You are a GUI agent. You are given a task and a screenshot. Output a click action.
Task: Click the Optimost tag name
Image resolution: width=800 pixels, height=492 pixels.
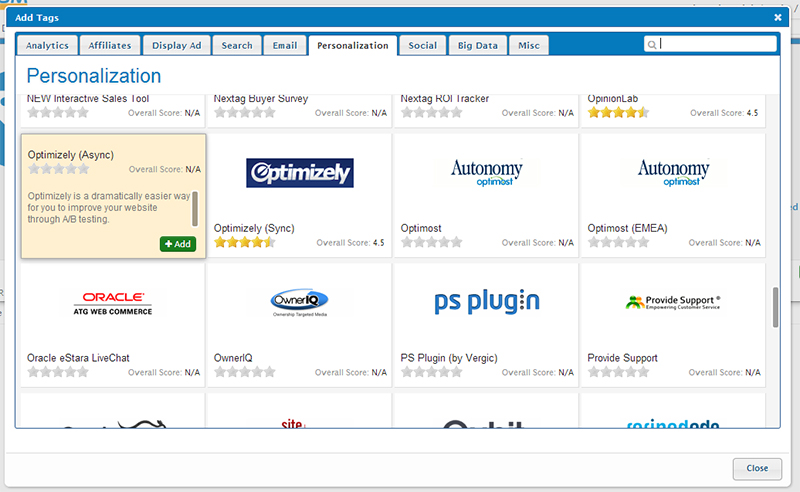(421, 228)
